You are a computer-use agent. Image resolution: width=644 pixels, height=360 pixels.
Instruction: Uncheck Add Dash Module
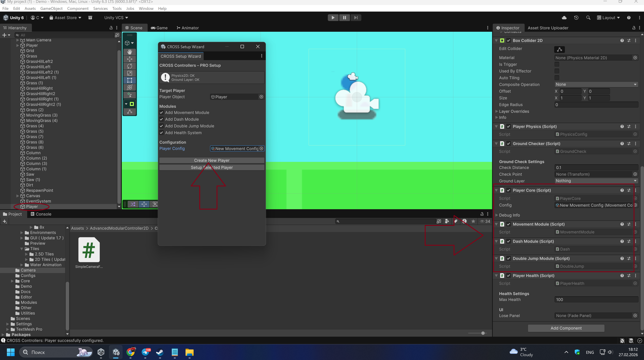[x=162, y=119]
